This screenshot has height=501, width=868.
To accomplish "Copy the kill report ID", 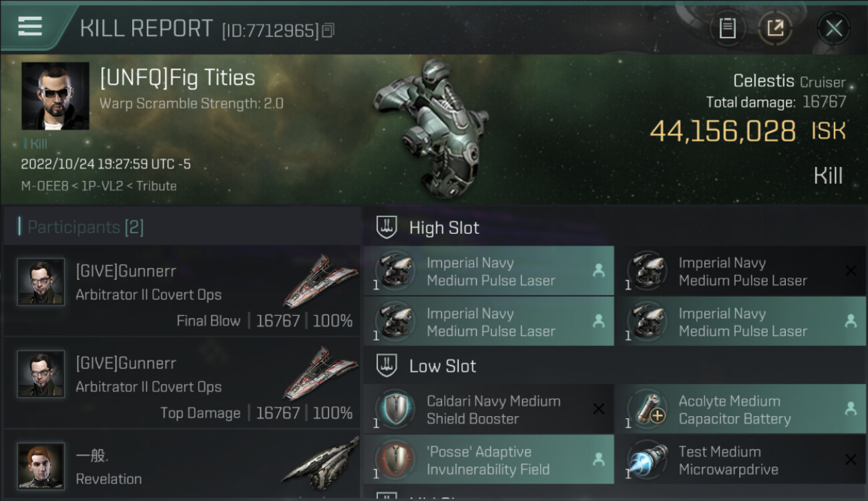I will coord(328,30).
